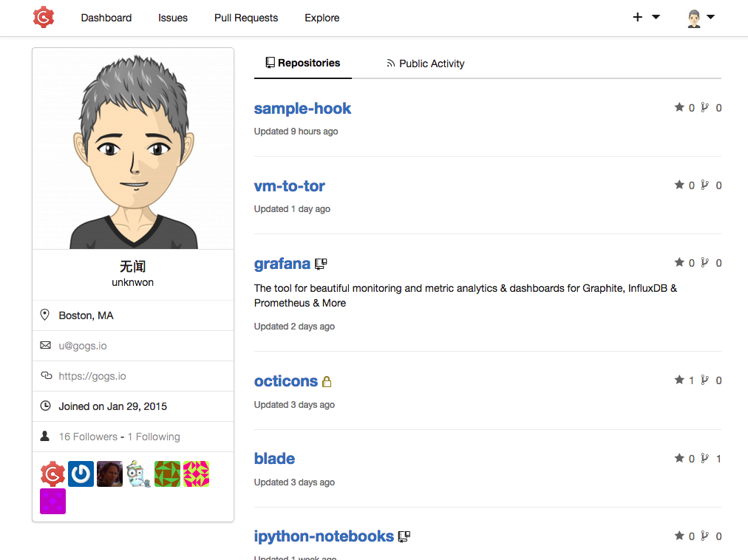
Task: Click the grafana description text
Action: pyautogui.click(x=466, y=296)
